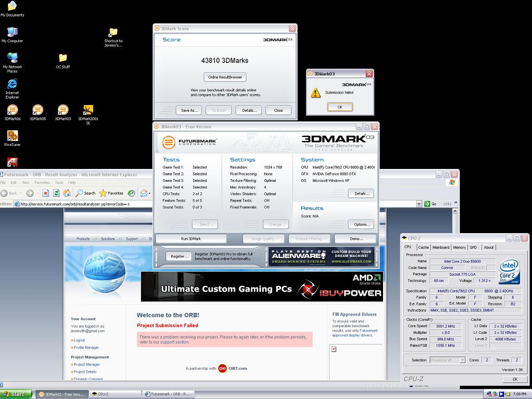Switch to the CPU-Z Cache tab
This screenshot has width=532, height=399.
pyautogui.click(x=423, y=247)
